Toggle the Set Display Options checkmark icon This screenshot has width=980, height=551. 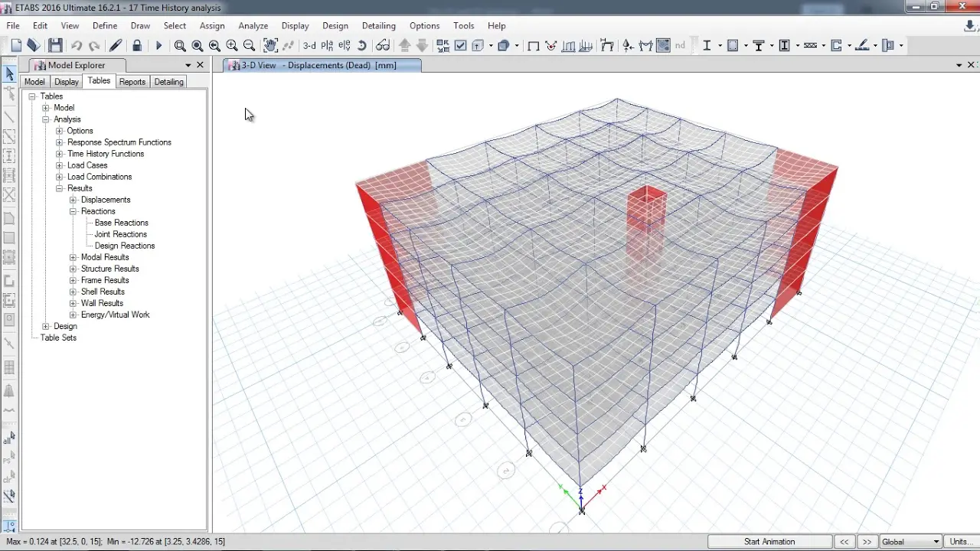pos(460,46)
